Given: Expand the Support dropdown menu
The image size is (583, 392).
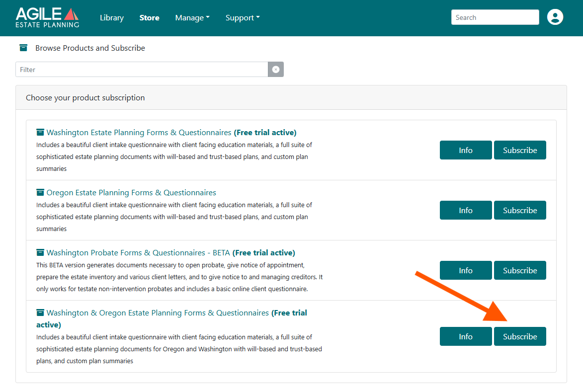Looking at the screenshot, I should (243, 18).
